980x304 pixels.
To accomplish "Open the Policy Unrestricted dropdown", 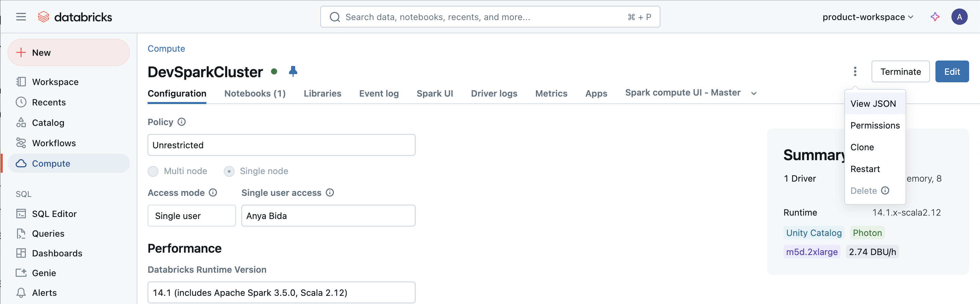I will coord(281,145).
